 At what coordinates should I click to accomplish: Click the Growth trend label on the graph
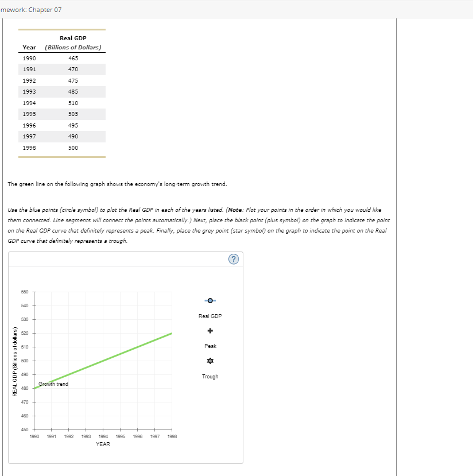click(x=53, y=384)
